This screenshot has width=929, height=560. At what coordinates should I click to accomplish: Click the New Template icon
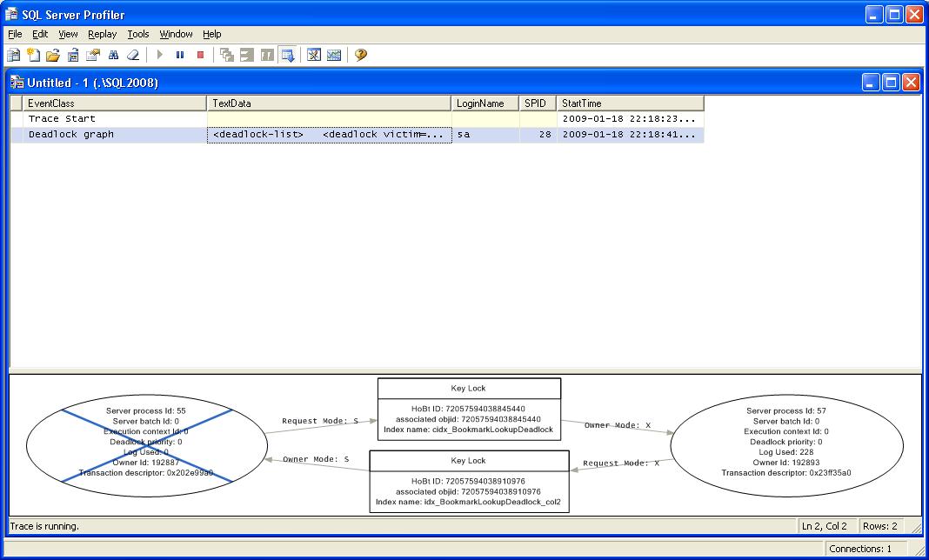pos(34,55)
